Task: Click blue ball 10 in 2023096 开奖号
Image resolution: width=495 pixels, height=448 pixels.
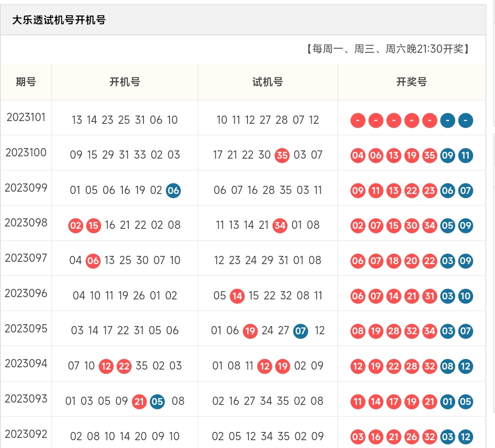Action: (466, 296)
